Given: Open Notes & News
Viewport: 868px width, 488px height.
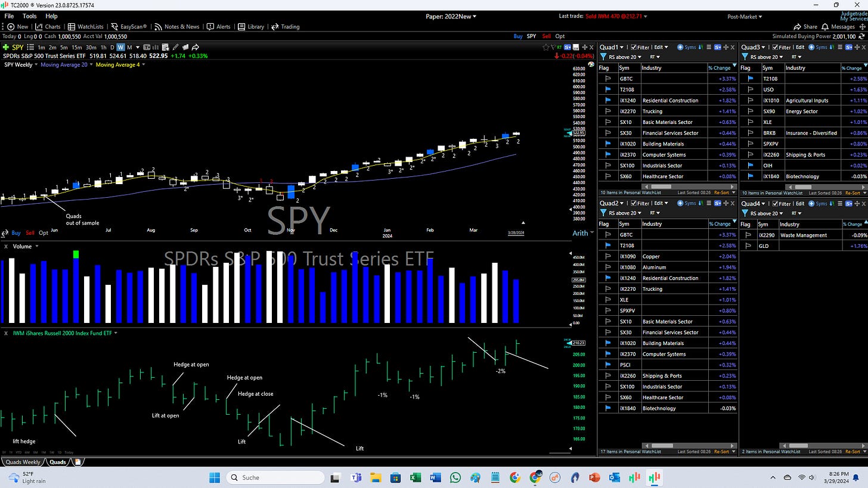Looking at the screenshot, I should [x=176, y=27].
